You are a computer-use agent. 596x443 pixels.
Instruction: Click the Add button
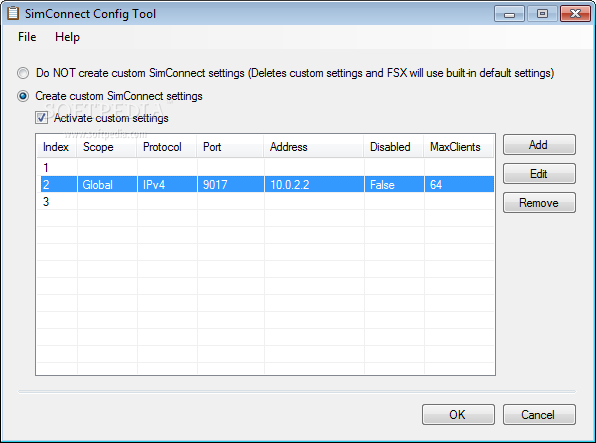tap(539, 144)
